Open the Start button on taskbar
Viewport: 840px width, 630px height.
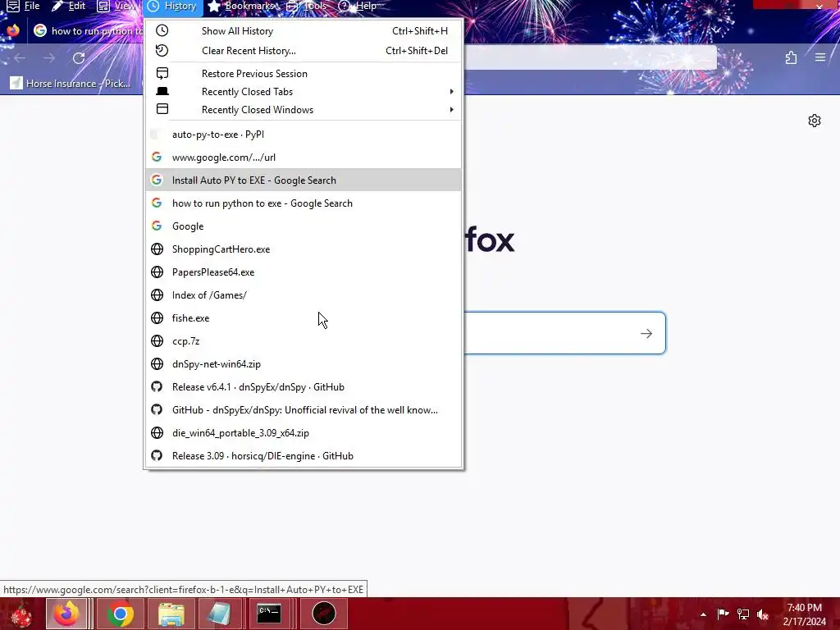click(x=21, y=614)
